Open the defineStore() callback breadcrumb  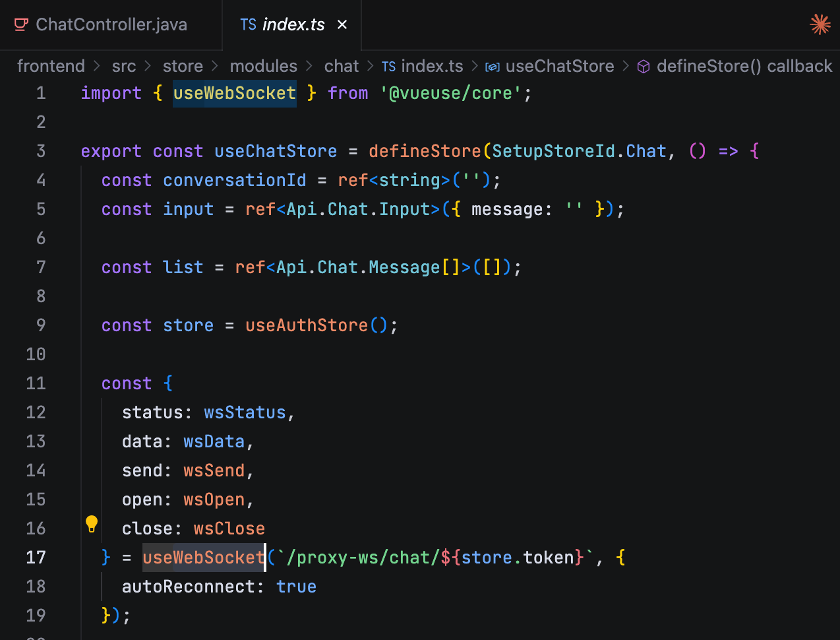point(744,66)
